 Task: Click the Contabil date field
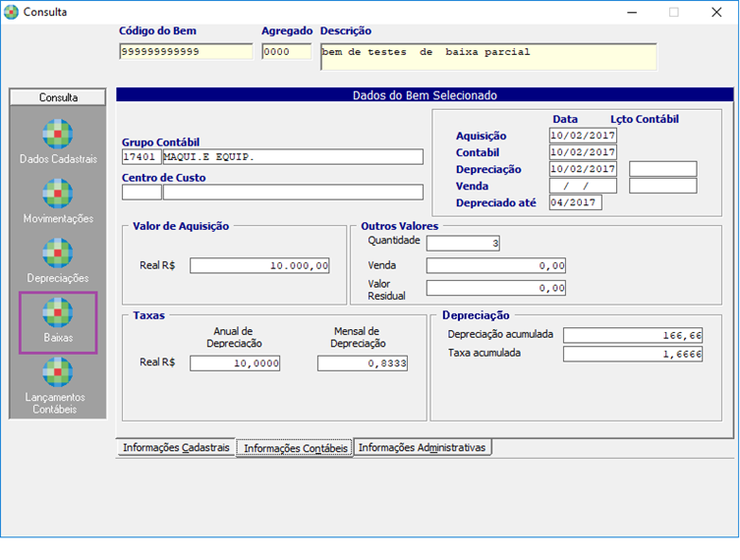(x=583, y=152)
